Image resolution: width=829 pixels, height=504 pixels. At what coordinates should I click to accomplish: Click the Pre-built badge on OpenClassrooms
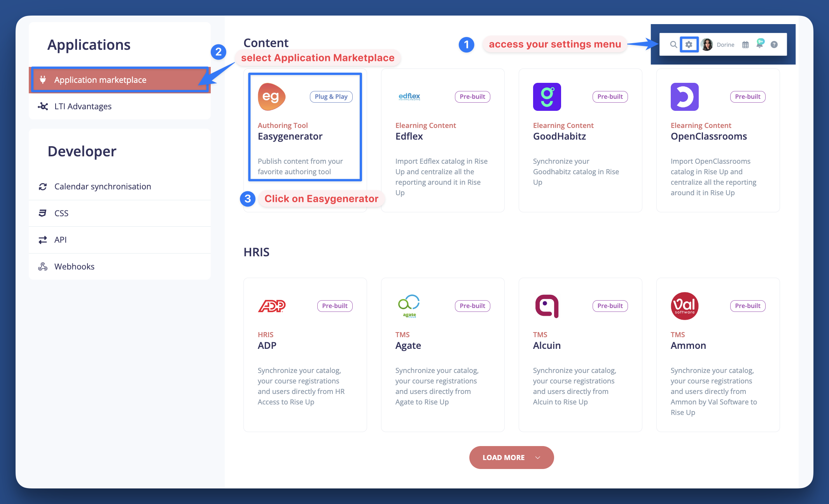[x=748, y=96]
